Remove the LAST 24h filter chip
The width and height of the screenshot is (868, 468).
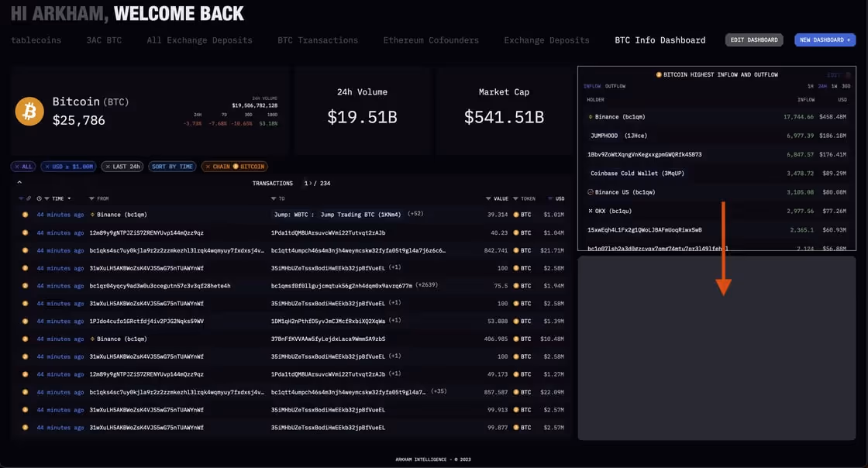pos(108,167)
